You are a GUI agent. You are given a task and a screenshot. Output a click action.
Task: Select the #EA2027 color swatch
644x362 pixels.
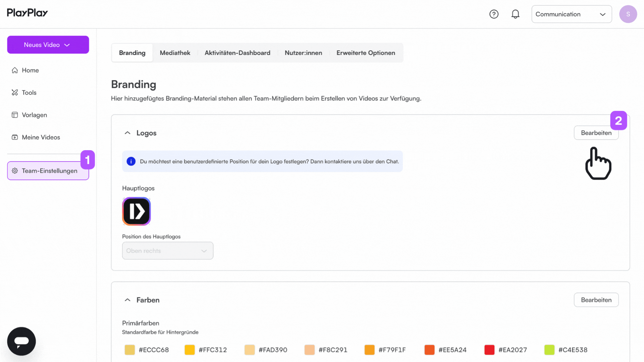[x=489, y=350]
